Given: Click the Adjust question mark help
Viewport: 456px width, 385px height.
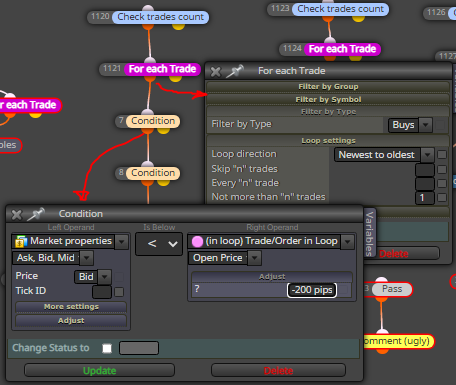Looking at the screenshot, I should click(197, 289).
